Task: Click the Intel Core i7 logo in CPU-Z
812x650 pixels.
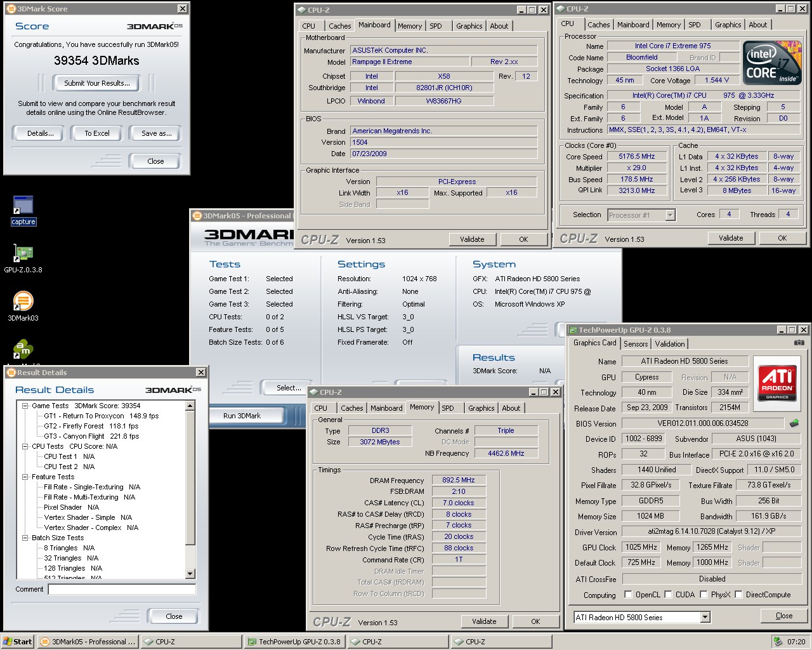Action: [773, 63]
